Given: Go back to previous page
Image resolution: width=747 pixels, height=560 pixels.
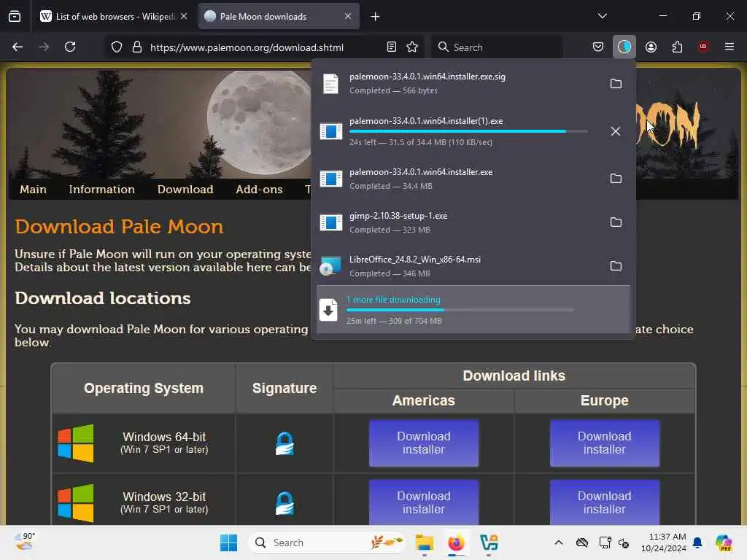Looking at the screenshot, I should click(x=18, y=47).
